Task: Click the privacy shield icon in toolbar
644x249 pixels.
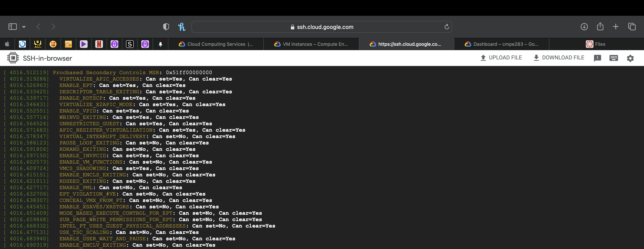Action: [166, 27]
